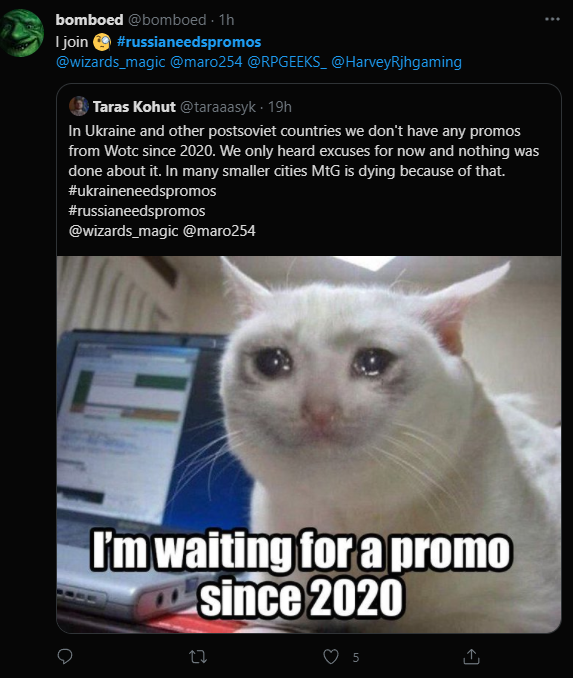Like the tweet with the heart icon

[x=331, y=657]
